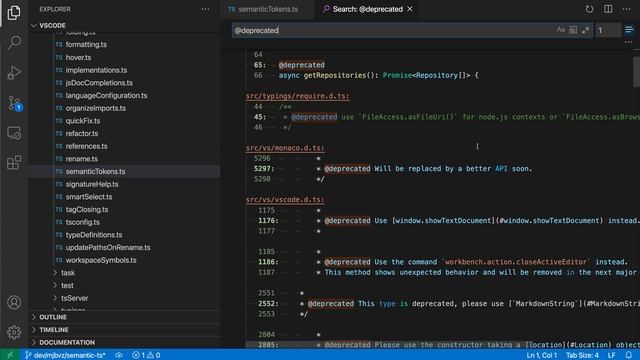640x360 pixels.
Task: Switch to Search: @deprecated tab
Action: 367,9
